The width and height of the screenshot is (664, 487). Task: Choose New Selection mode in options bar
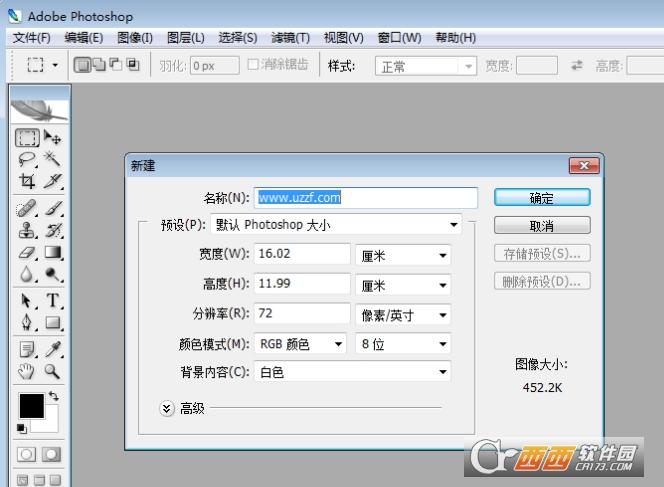pos(82,65)
